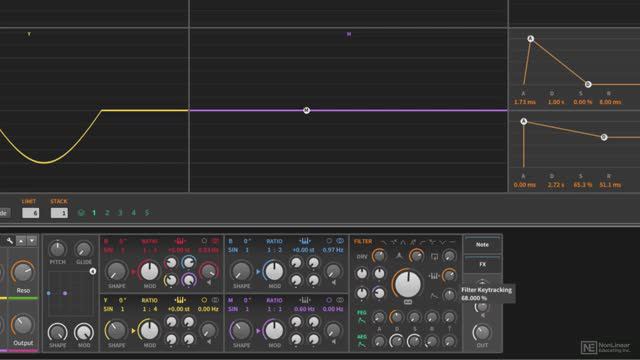Screen dimensions: 640x360
Task: Select voice number 2
Action: point(107,213)
